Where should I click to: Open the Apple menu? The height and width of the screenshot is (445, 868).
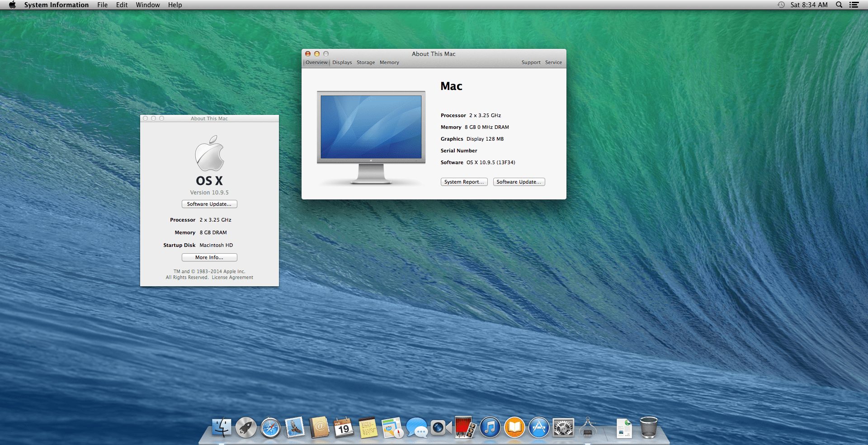(x=12, y=5)
